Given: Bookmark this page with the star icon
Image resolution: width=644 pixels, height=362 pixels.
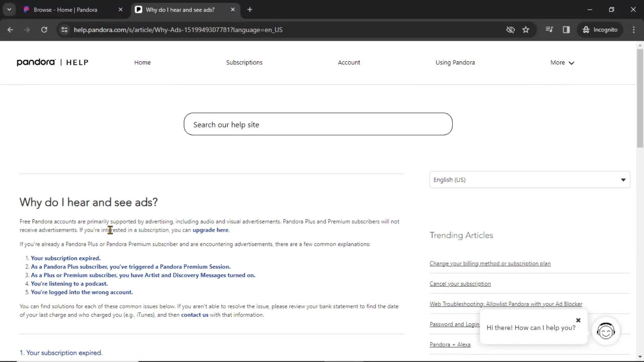Looking at the screenshot, I should click(x=526, y=30).
